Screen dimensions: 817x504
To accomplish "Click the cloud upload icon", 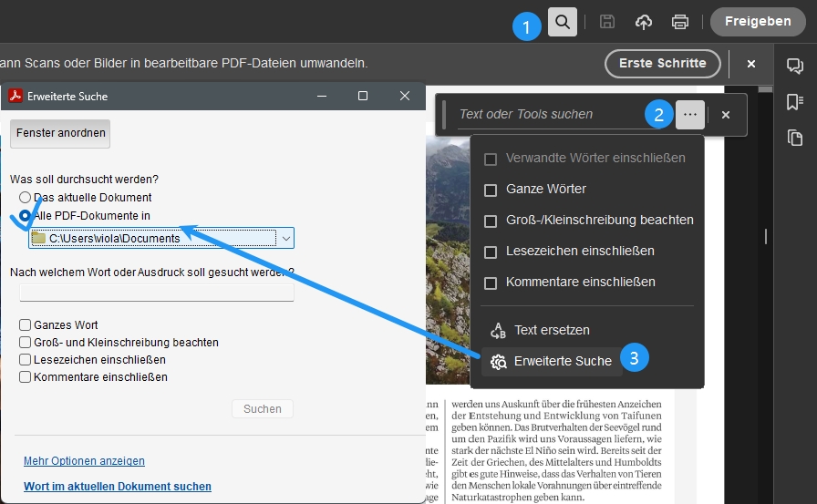I will (644, 22).
